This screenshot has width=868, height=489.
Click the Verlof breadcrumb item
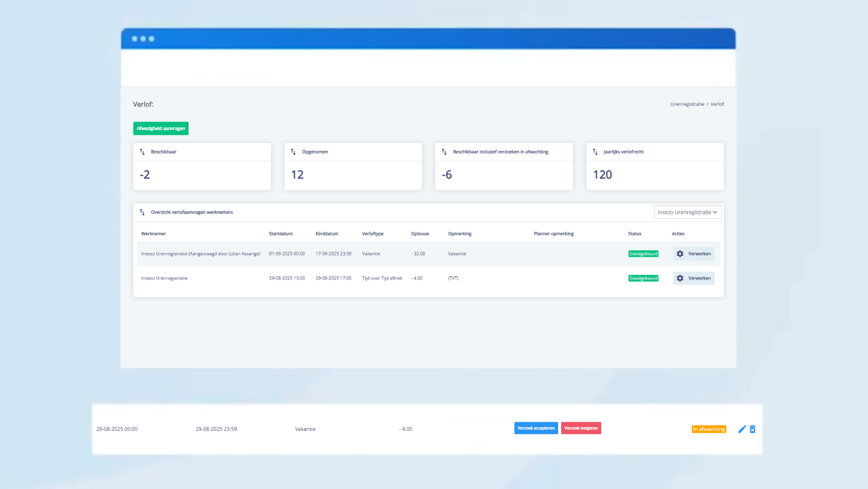[x=717, y=104]
